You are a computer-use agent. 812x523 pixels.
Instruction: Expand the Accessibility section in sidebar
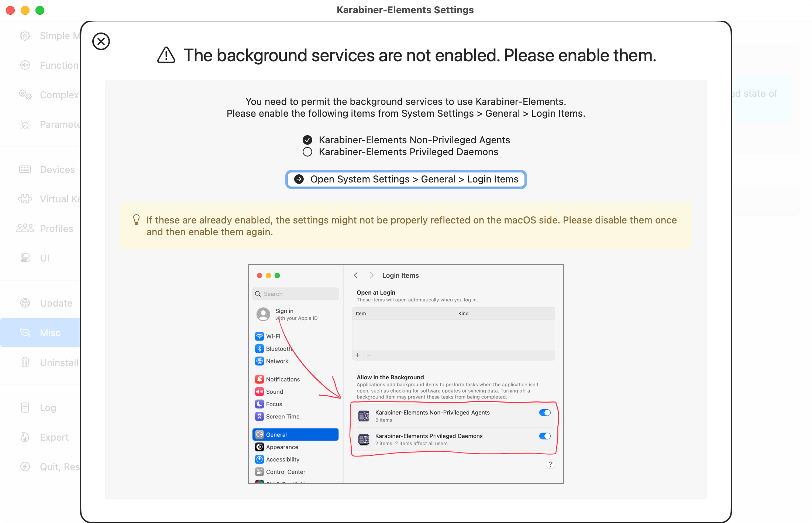pyautogui.click(x=283, y=459)
